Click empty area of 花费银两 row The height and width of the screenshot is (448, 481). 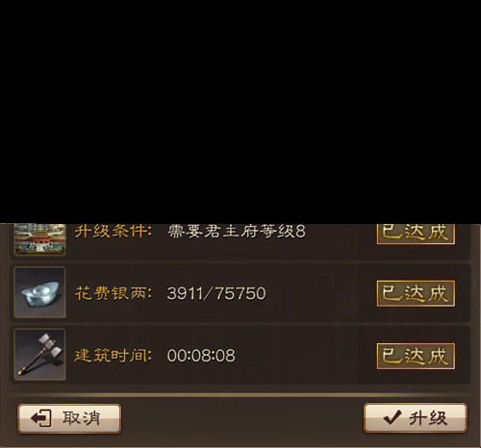point(320,293)
